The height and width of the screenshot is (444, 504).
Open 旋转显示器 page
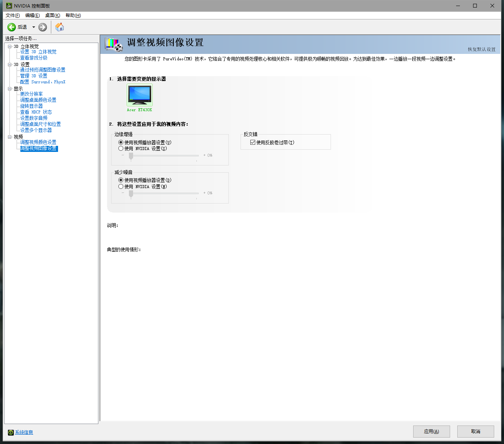point(32,106)
